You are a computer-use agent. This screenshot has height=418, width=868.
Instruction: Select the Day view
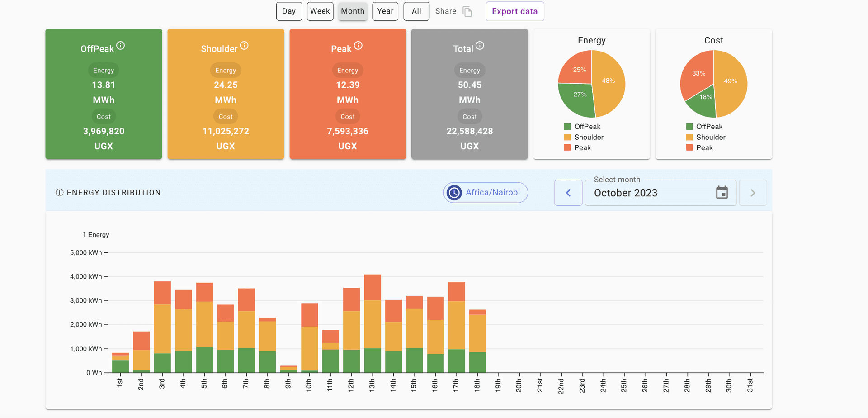[x=289, y=11]
